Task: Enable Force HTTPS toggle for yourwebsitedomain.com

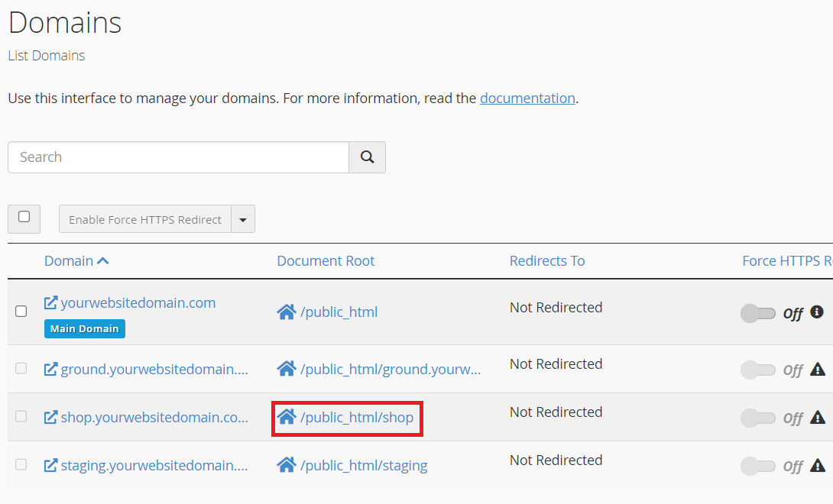Action: pyautogui.click(x=759, y=313)
